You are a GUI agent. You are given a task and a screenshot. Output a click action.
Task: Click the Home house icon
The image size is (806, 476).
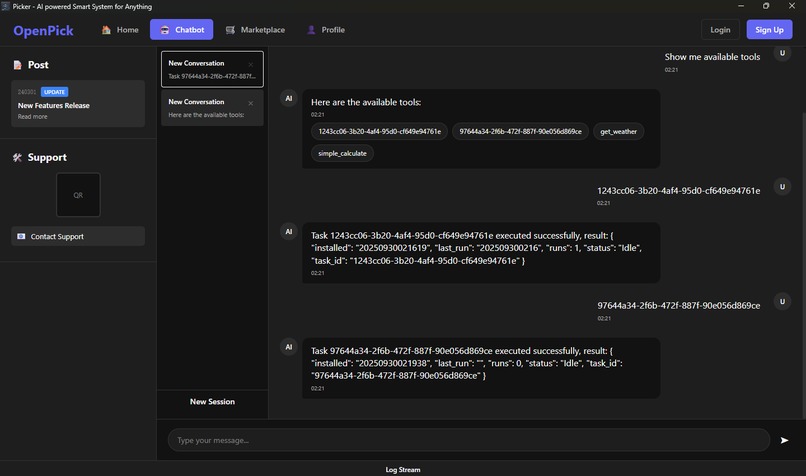pyautogui.click(x=106, y=30)
